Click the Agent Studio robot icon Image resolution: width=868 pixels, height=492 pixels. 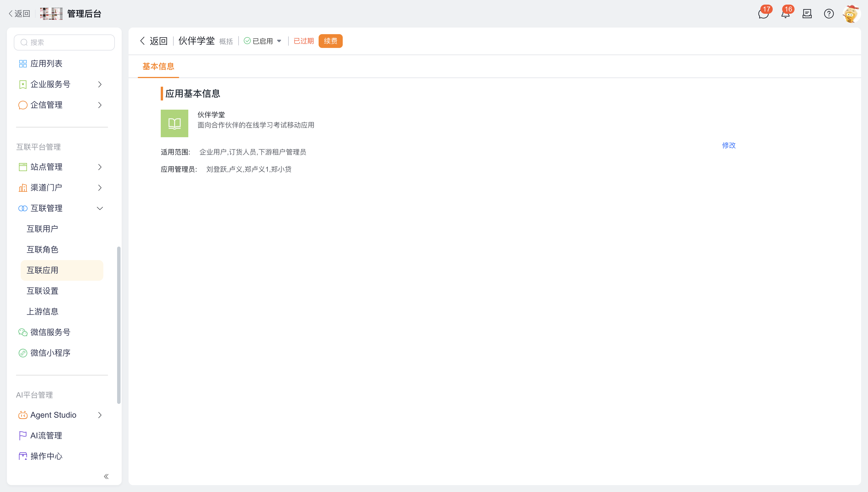point(23,415)
